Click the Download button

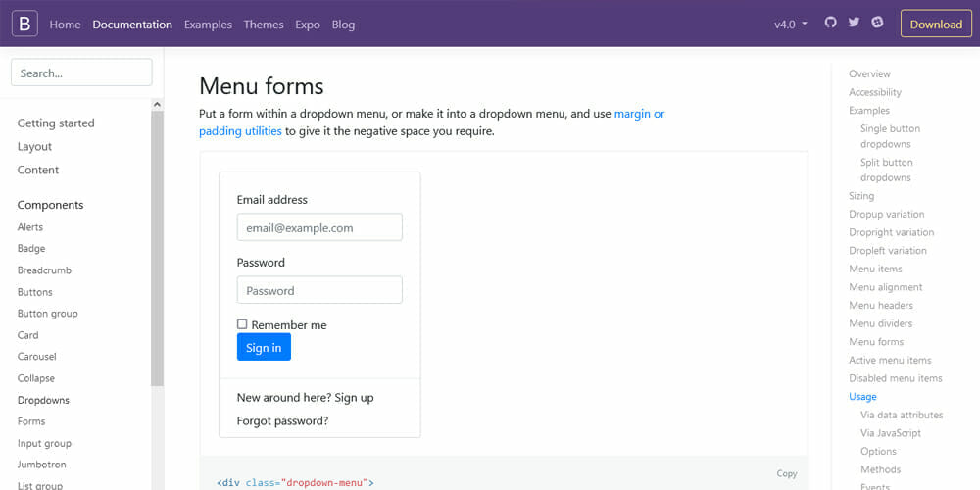pos(936,24)
